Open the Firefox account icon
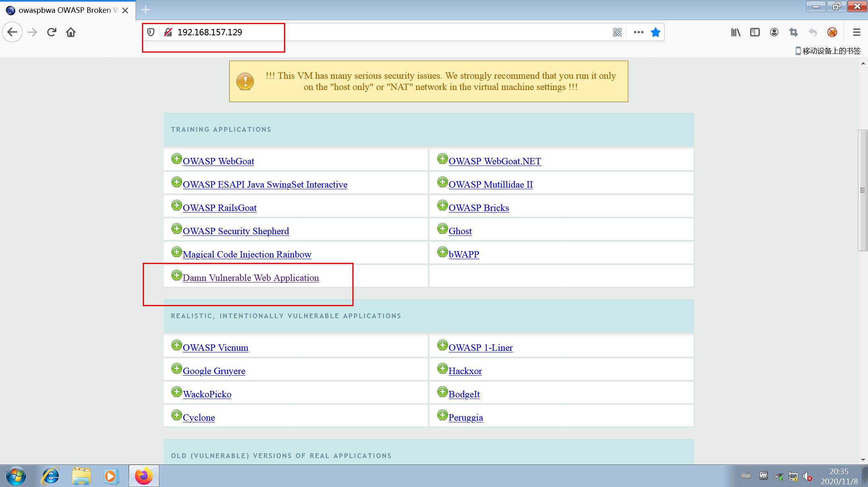 coord(774,32)
